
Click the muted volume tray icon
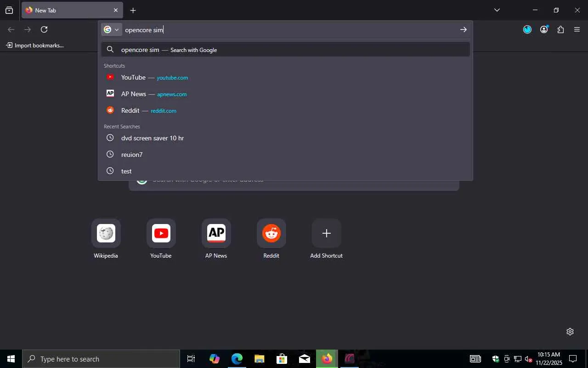529,359
